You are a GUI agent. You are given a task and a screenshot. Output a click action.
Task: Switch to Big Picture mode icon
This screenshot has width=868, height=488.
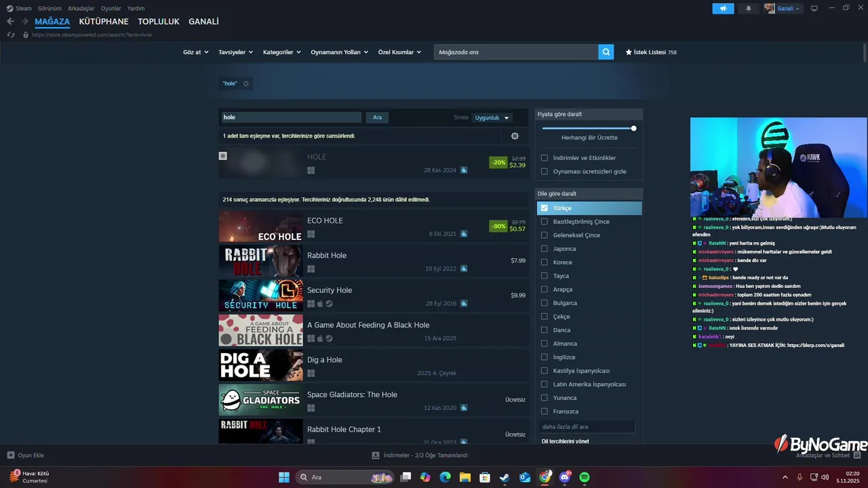click(x=814, y=8)
